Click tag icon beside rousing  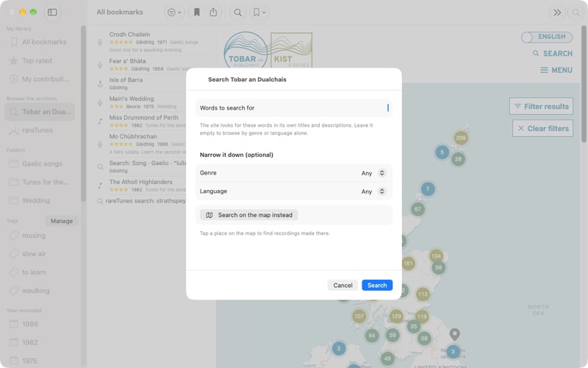14,236
